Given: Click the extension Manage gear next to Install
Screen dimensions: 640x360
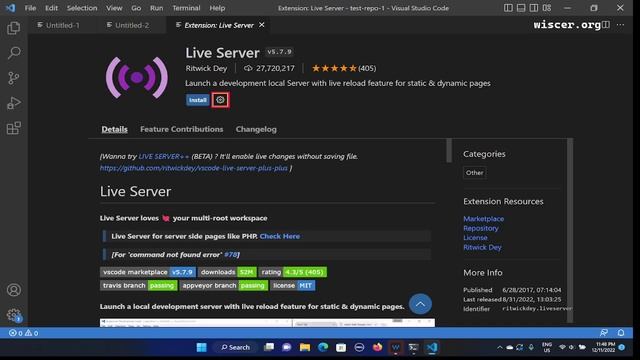Looking at the screenshot, I should 220,100.
